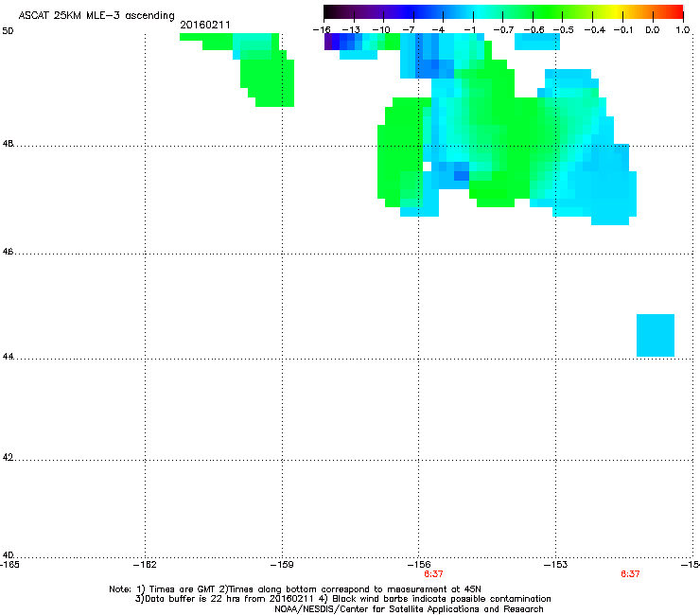The height and width of the screenshot is (615, 700).
Task: Select the longitude -159 axis label
Action: (282, 565)
